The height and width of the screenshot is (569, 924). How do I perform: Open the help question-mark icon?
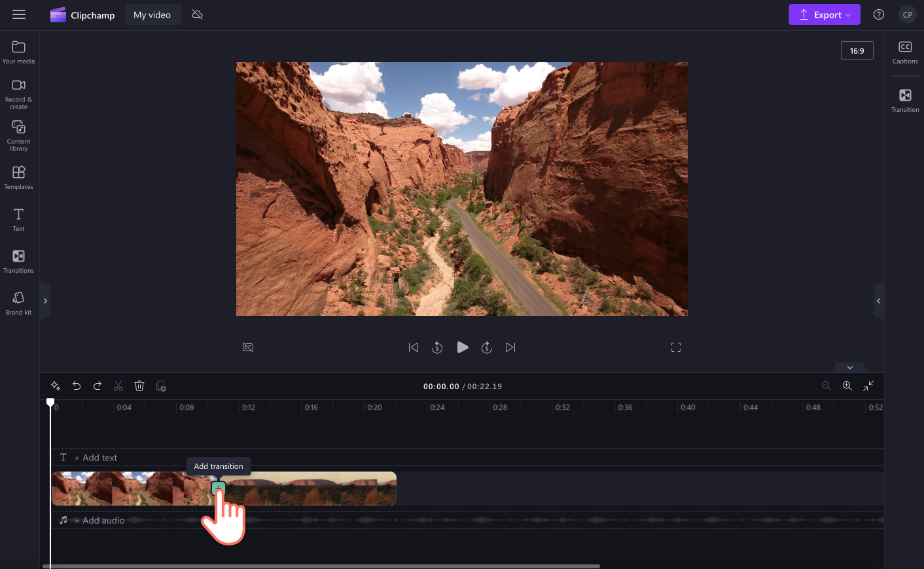coord(879,14)
